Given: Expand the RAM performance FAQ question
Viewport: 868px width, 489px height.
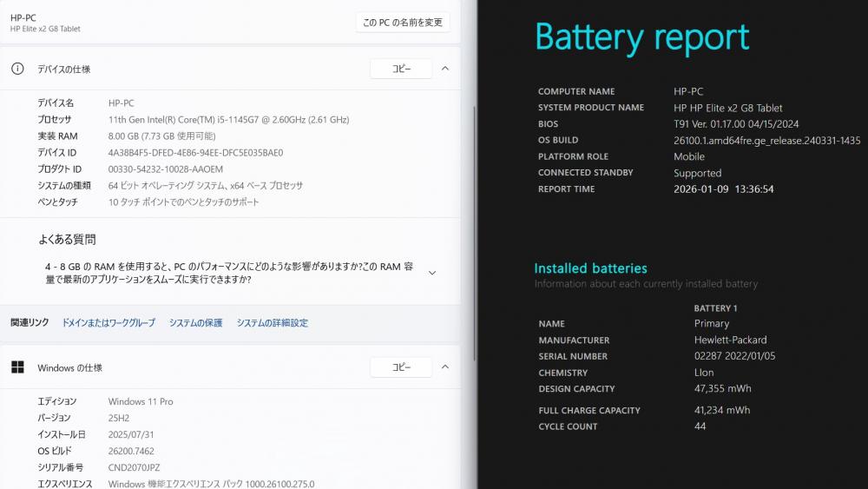Looking at the screenshot, I should click(432, 273).
